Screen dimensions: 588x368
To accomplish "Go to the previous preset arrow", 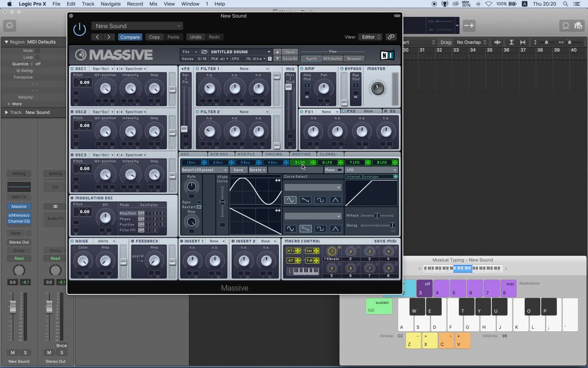I will (x=97, y=37).
